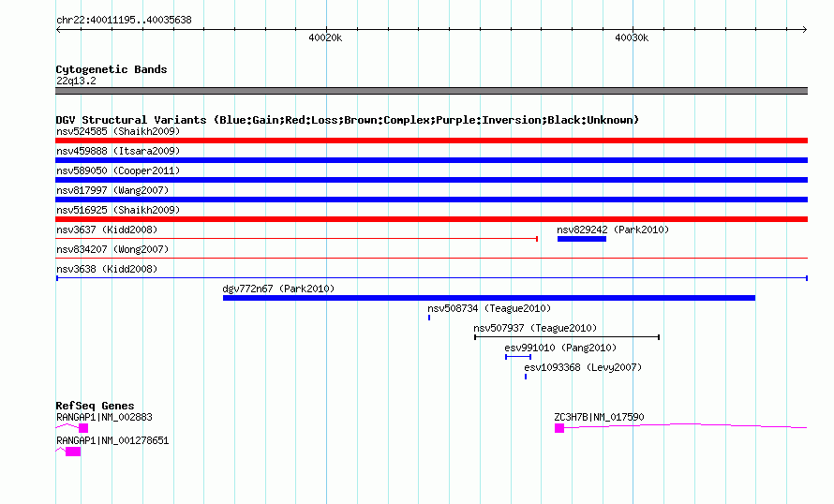
Task: Click the esv1093368 (Levy2007) small marker
Action: click(526, 377)
